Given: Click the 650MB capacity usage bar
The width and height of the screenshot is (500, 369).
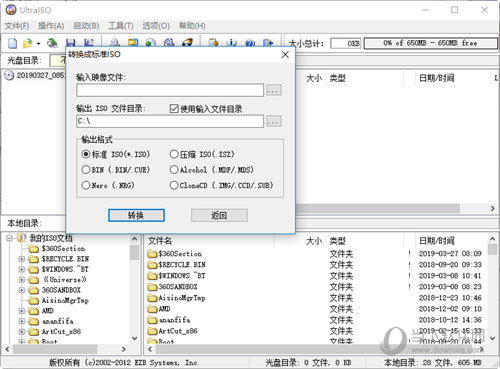Looking at the screenshot, I should click(430, 43).
